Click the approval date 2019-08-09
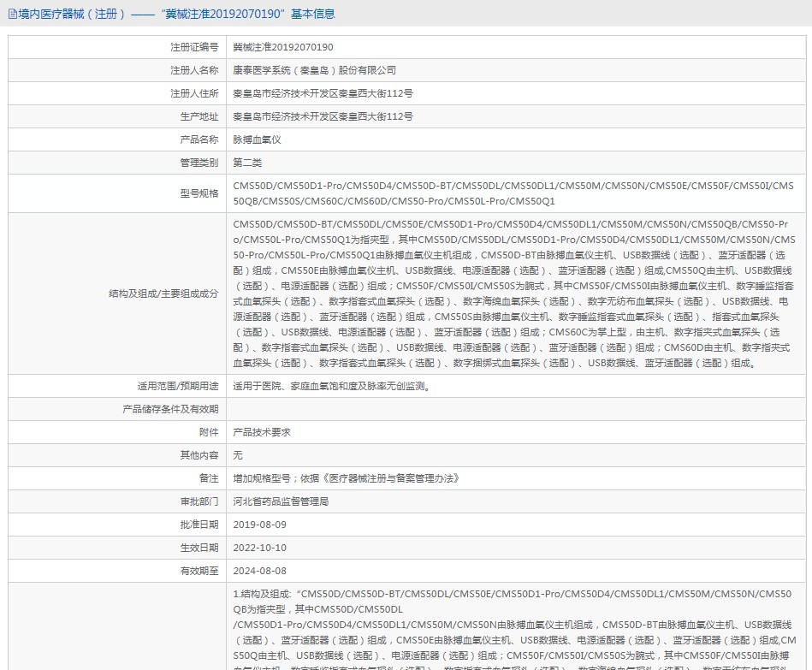This screenshot has width=812, height=670. tap(259, 525)
